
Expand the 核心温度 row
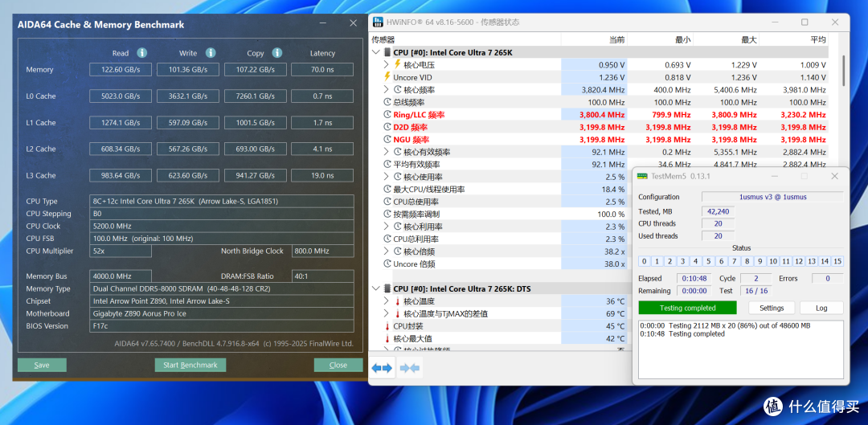point(387,301)
